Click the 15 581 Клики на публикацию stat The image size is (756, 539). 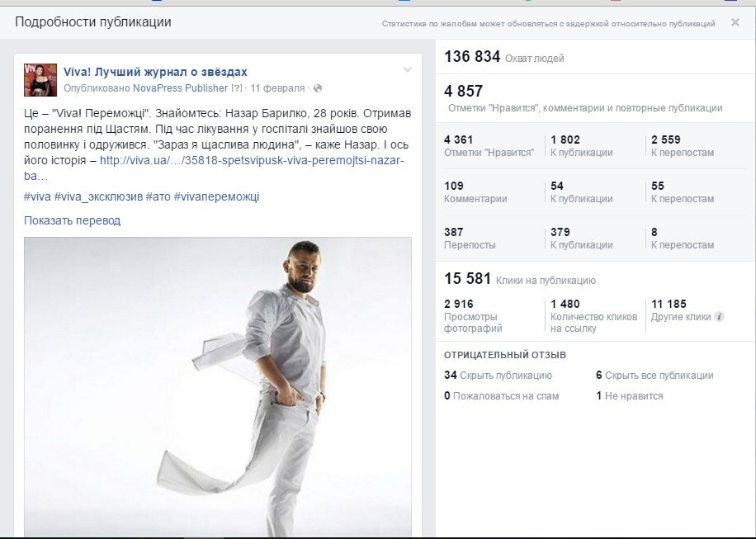tap(520, 279)
